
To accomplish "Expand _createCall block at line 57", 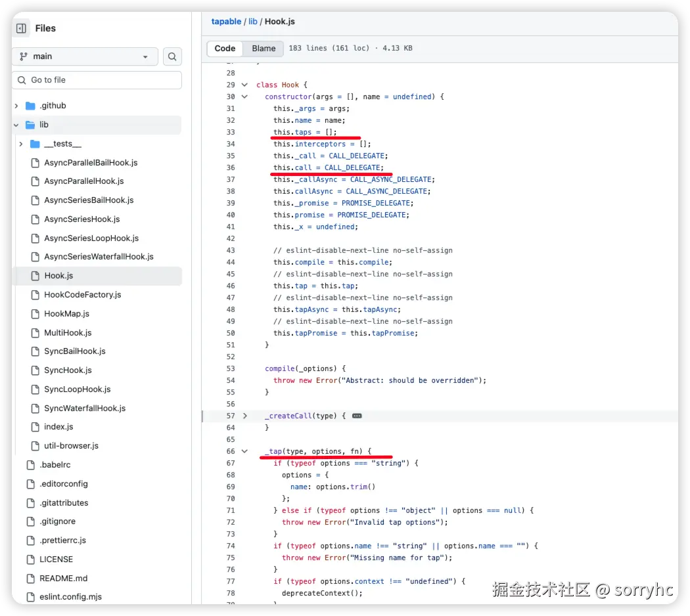I will coord(244,416).
